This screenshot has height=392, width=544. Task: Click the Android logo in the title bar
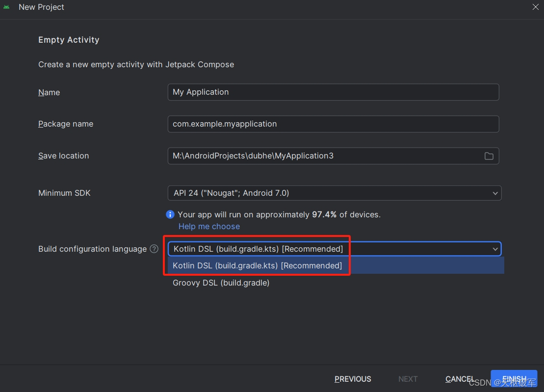point(7,7)
